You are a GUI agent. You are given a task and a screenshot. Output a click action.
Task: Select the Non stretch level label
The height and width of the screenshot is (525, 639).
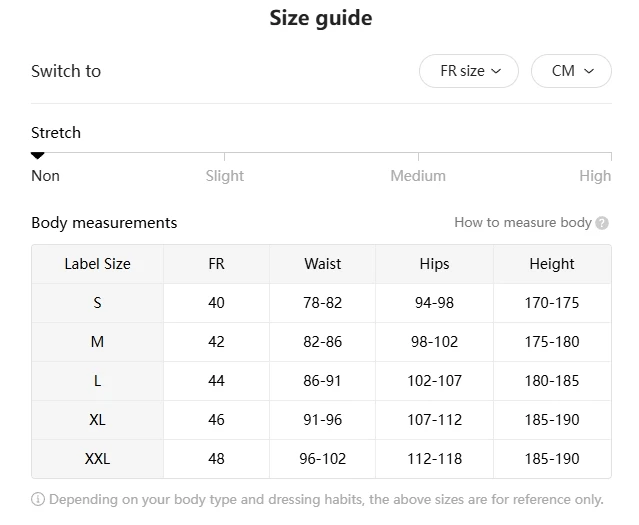46,176
